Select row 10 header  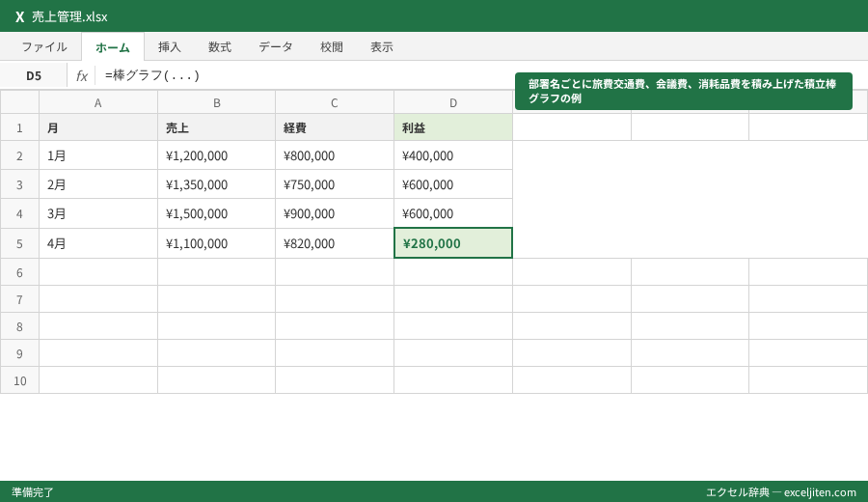19,380
